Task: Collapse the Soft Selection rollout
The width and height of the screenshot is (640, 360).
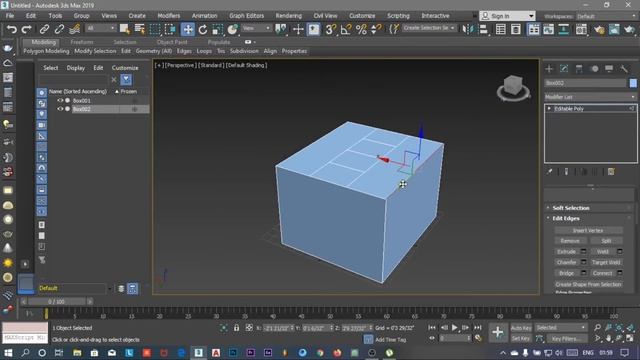Action: tap(571, 208)
